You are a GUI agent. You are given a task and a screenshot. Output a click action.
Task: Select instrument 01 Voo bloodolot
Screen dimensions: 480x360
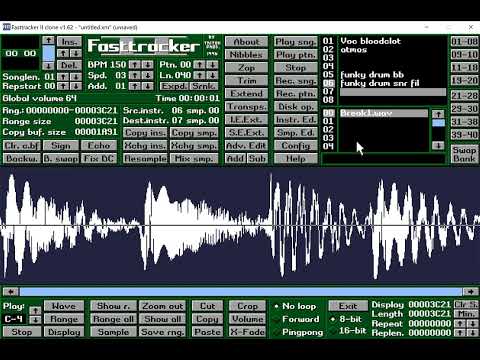(393, 41)
